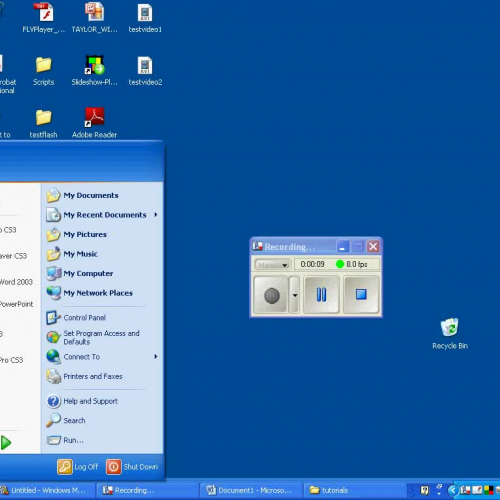Pause the recording

click(321, 295)
